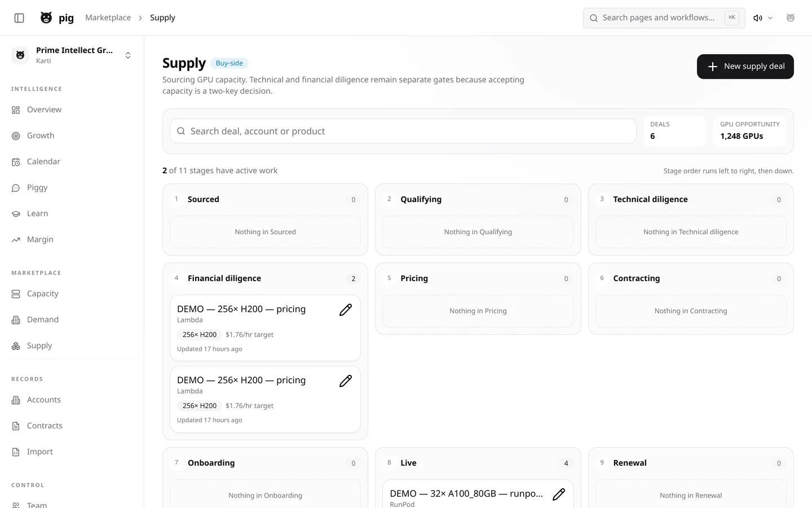Click the New supply deal button

point(745,67)
